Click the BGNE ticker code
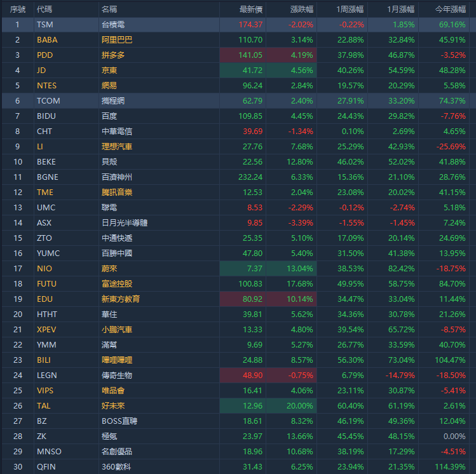The height and width of the screenshot is (474, 476). pos(48,177)
